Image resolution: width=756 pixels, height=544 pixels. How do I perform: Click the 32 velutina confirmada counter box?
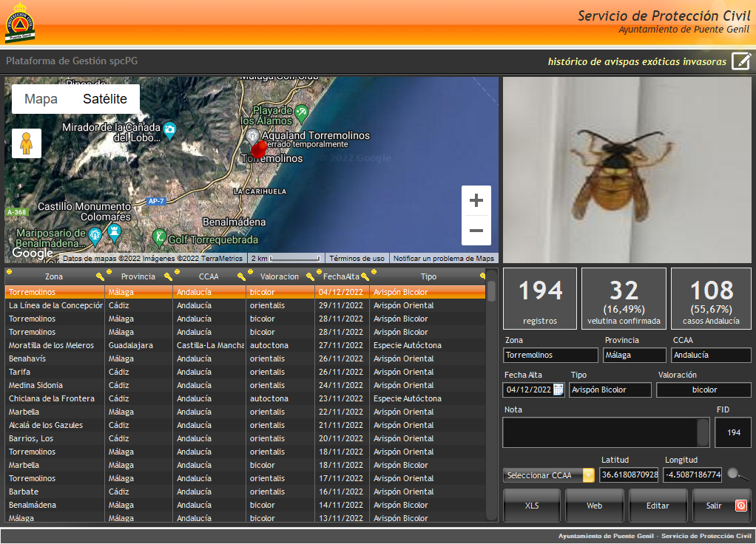click(624, 299)
